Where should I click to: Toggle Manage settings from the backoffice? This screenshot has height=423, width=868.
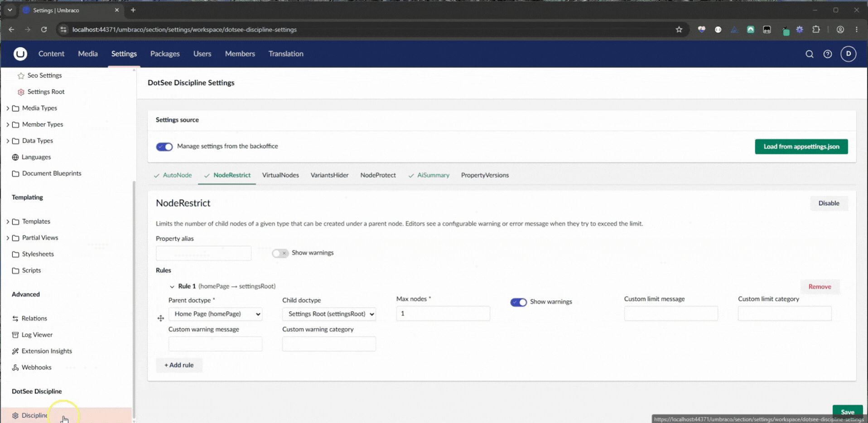(x=164, y=147)
